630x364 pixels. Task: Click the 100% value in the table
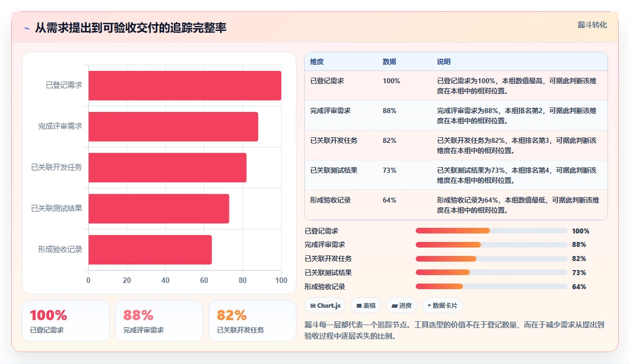coord(391,81)
